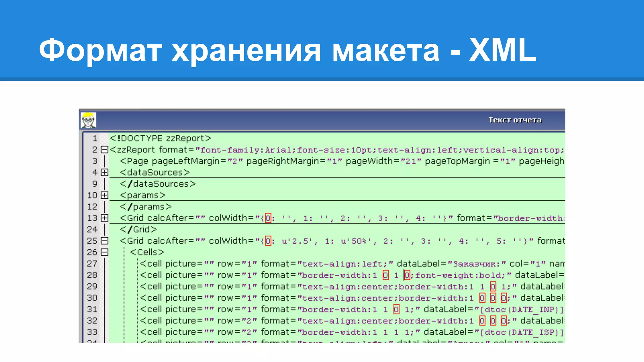
Task: Click the 'Заказчик:' dataLabel value
Action: [476, 264]
